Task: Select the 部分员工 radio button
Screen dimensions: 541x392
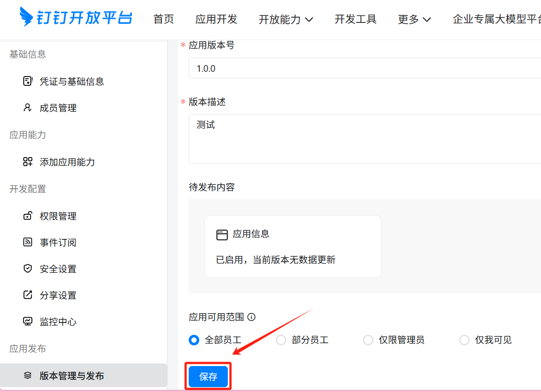Action: click(x=281, y=340)
